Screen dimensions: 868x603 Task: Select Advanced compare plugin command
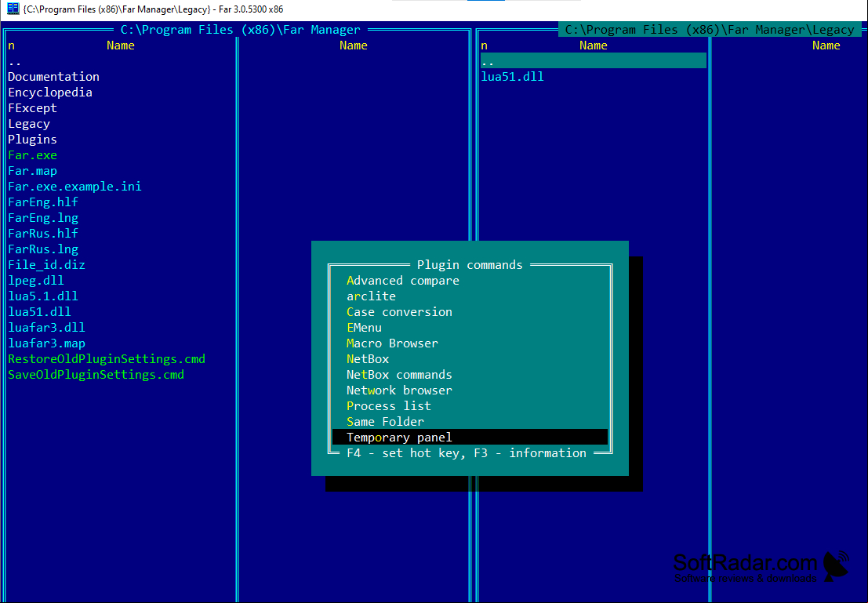[x=402, y=281]
